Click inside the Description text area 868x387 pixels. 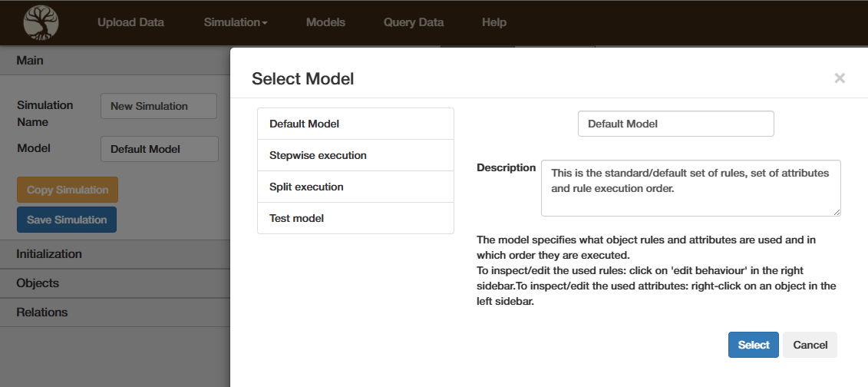click(690, 188)
